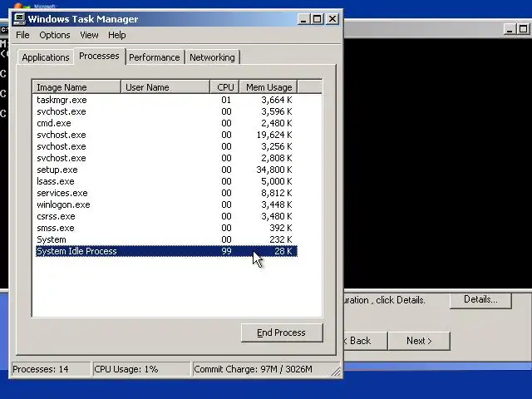
Task: Select svchost.exe using 19,624 K
Action: pyautogui.click(x=166, y=135)
